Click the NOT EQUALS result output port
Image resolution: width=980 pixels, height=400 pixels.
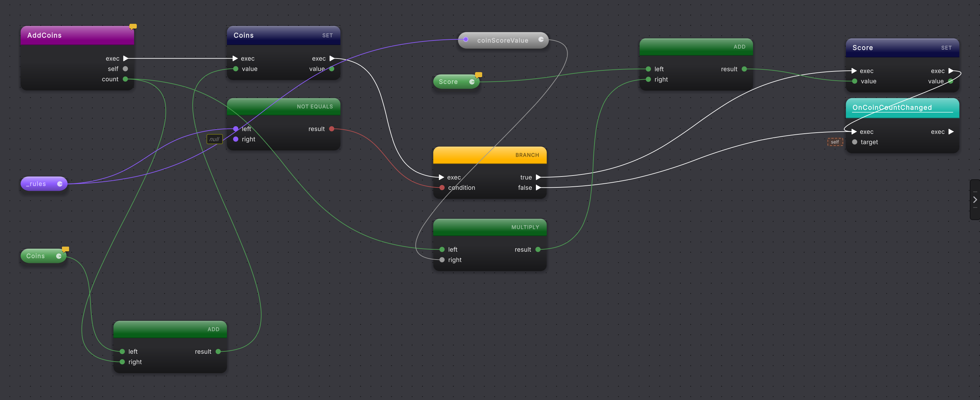[x=331, y=129]
